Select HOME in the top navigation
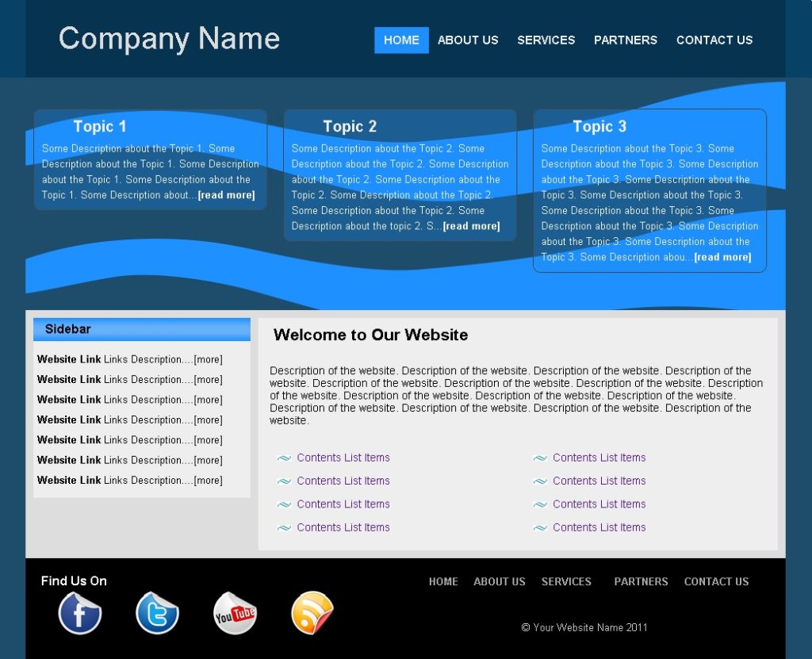 [401, 40]
